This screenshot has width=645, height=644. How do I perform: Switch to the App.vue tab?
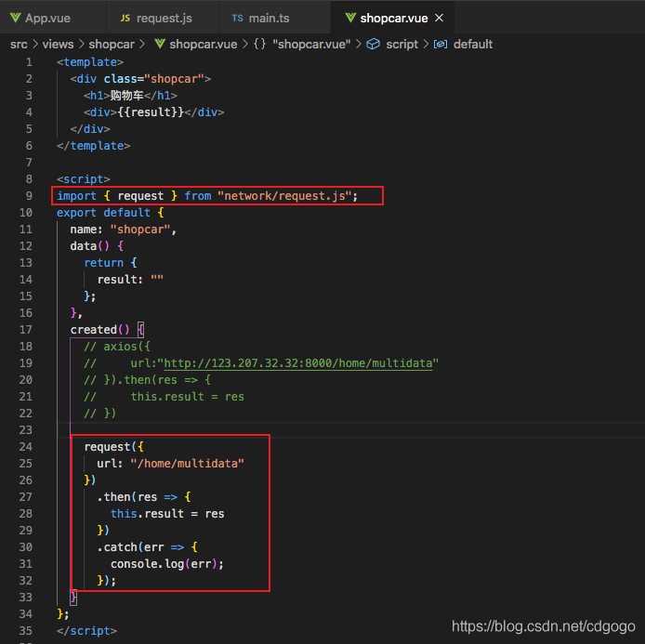(47, 18)
